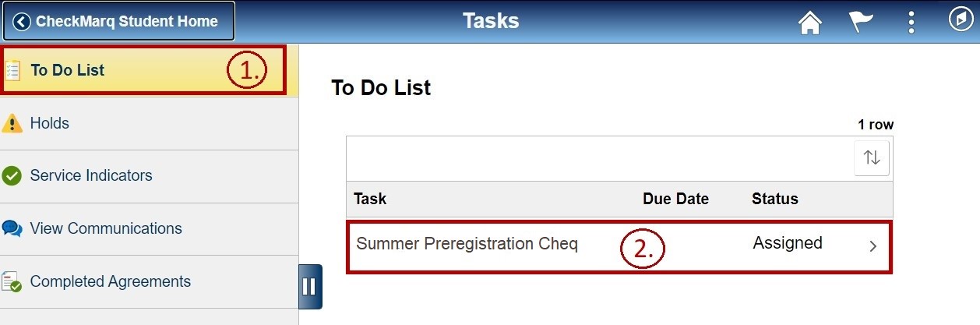Select the To Do List tab
980x325 pixels.
point(68,70)
